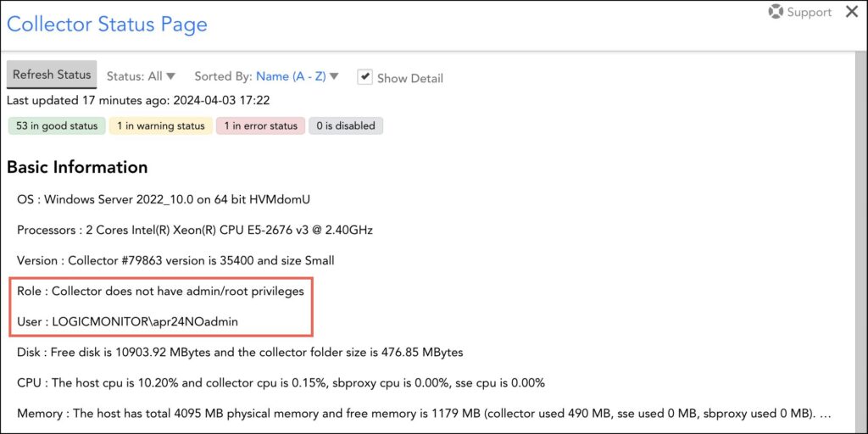Image resolution: width=868 pixels, height=434 pixels.
Task: Click the Collector Status Page title
Action: (107, 24)
